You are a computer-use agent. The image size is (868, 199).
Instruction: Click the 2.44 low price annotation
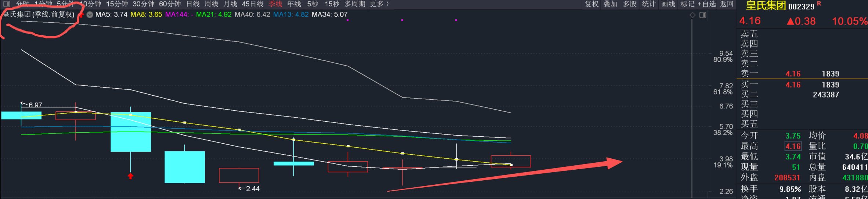253,189
